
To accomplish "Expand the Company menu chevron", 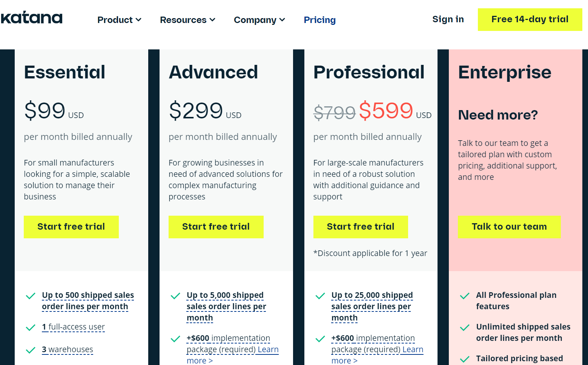I will pos(282,20).
